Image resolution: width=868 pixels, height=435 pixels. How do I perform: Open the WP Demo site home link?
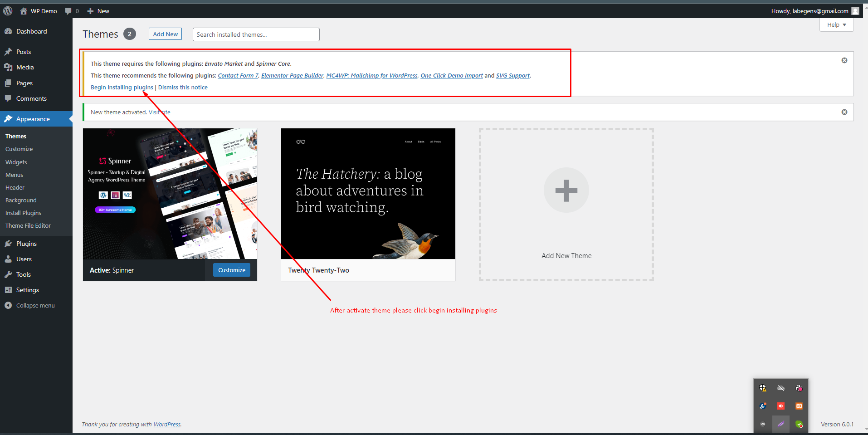click(39, 11)
